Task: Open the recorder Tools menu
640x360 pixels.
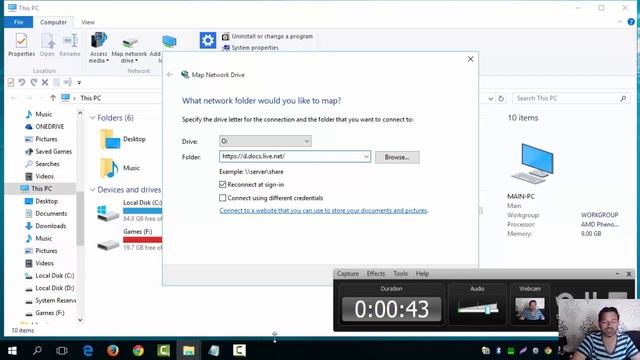Action: point(400,273)
